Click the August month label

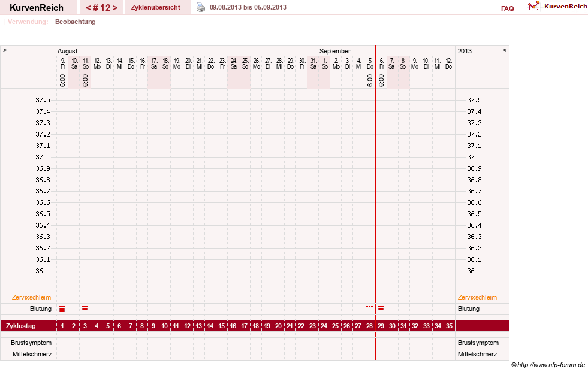tap(68, 51)
